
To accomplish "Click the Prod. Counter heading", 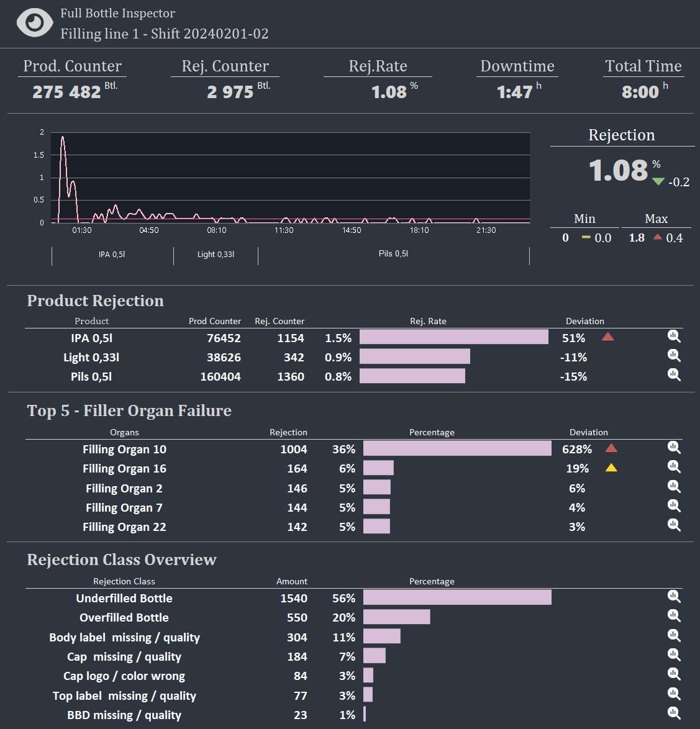I will [73, 66].
